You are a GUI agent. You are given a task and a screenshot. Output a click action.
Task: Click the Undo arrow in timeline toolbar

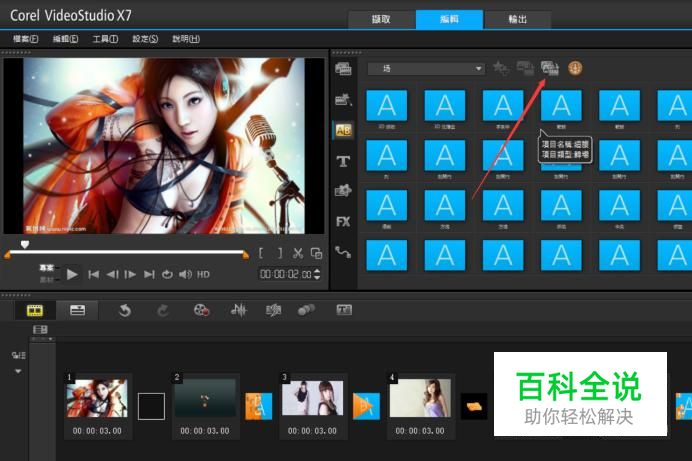point(125,311)
